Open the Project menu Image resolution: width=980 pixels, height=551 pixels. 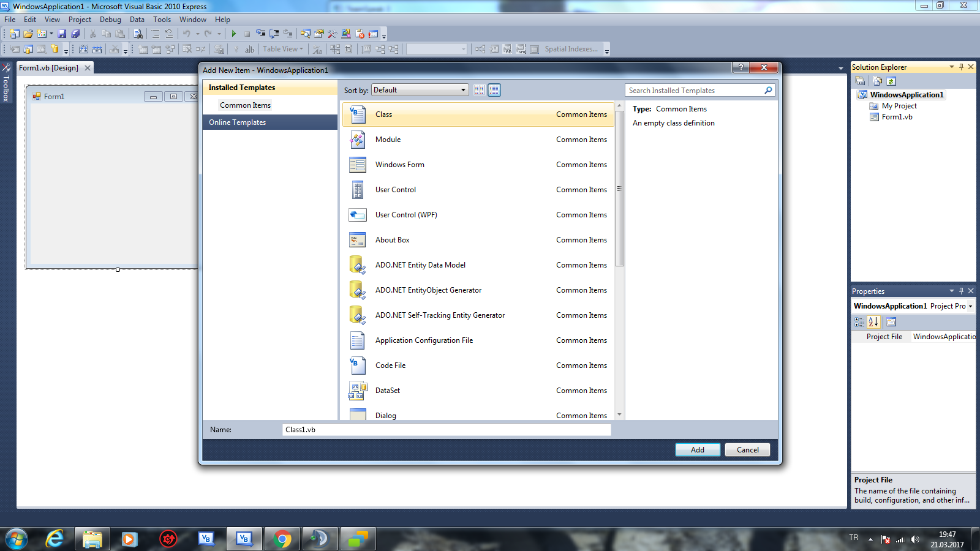click(x=80, y=20)
